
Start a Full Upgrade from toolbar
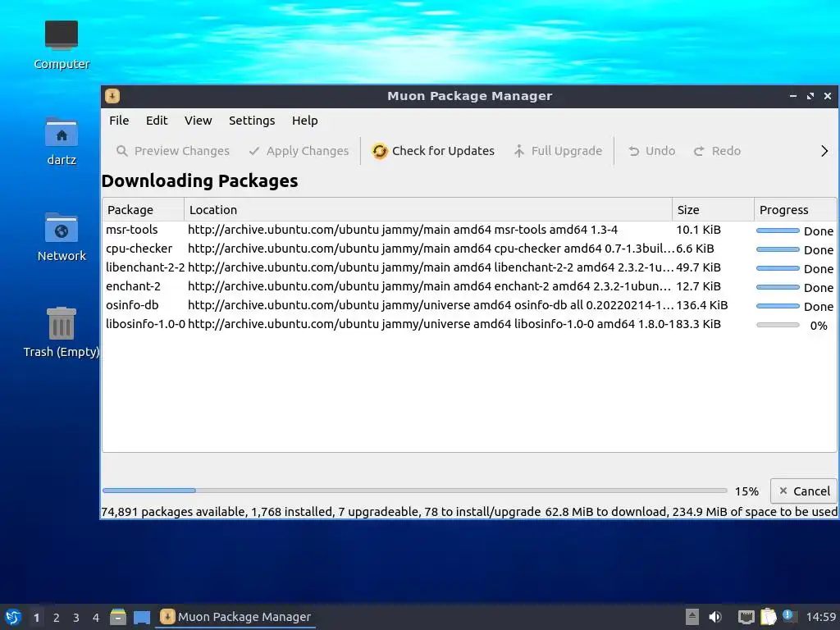click(558, 151)
